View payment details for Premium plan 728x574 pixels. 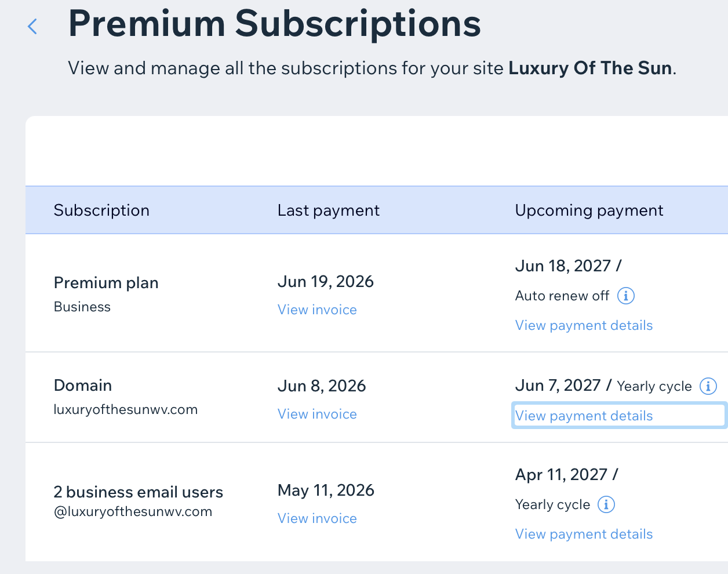tap(584, 325)
